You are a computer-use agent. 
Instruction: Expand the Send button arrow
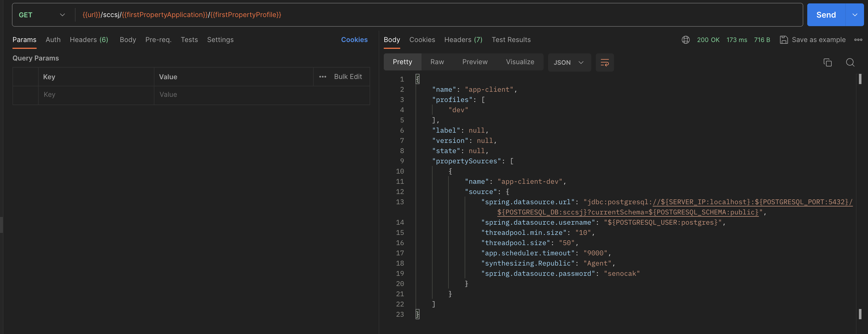855,15
